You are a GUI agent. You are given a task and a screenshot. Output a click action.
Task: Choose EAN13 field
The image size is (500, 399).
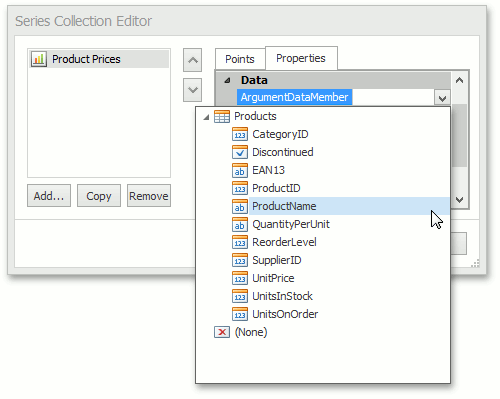(268, 170)
